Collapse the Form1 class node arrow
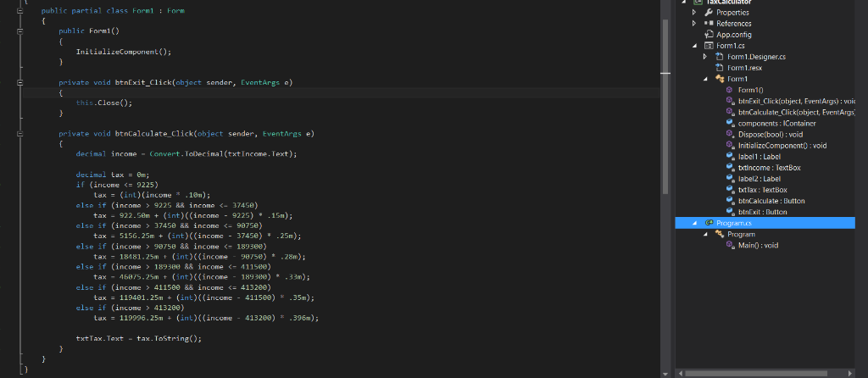Viewport: 868px width, 378px height. coord(705,79)
